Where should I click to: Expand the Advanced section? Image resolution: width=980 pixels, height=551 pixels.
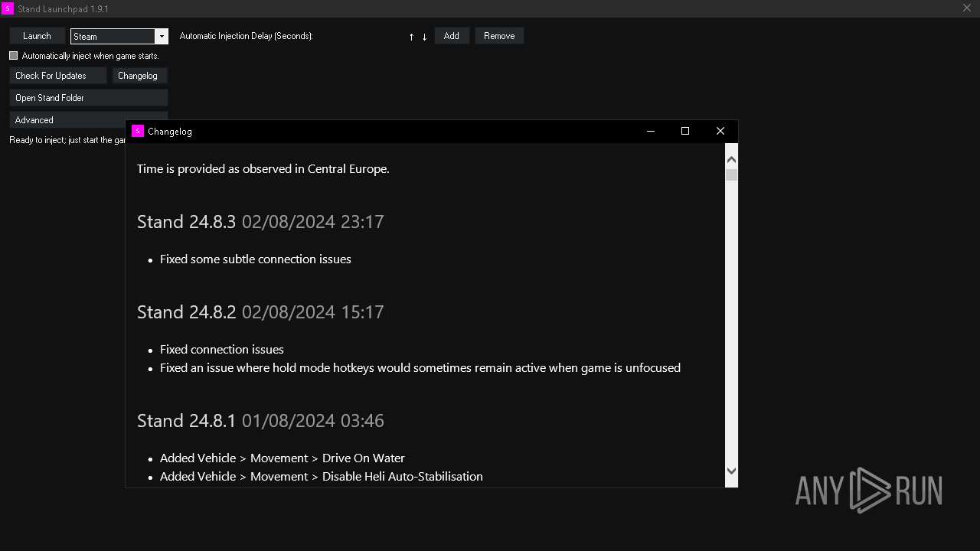click(68, 120)
